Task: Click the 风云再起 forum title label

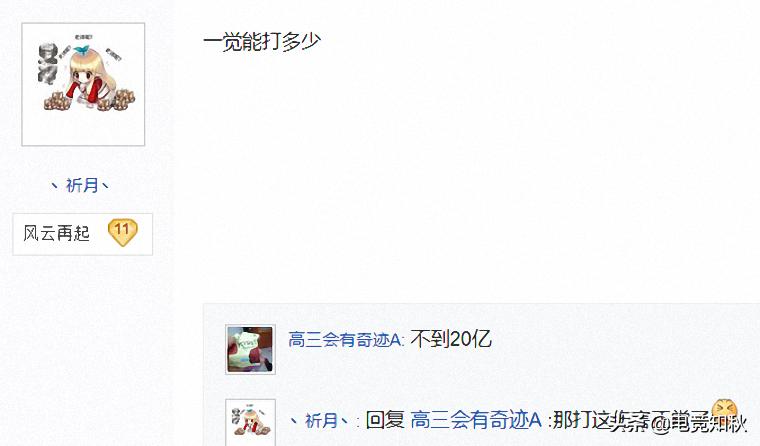Action: 56,233
